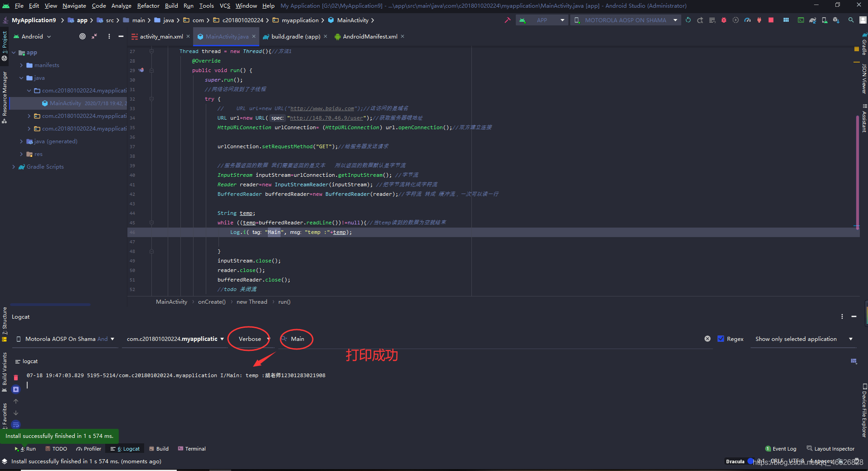The width and height of the screenshot is (868, 471).
Task: Clear the logcat search filter X
Action: pyautogui.click(x=708, y=339)
